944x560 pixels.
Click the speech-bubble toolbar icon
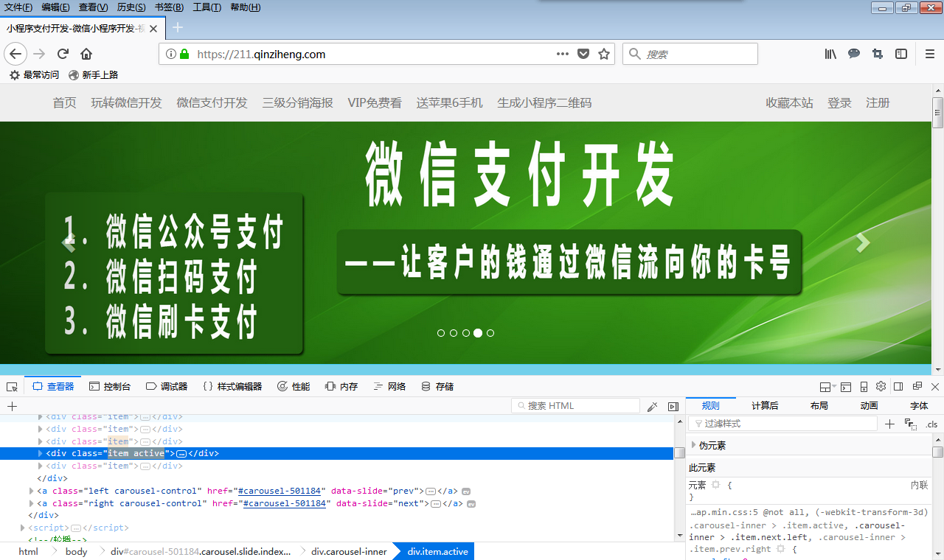tap(854, 54)
